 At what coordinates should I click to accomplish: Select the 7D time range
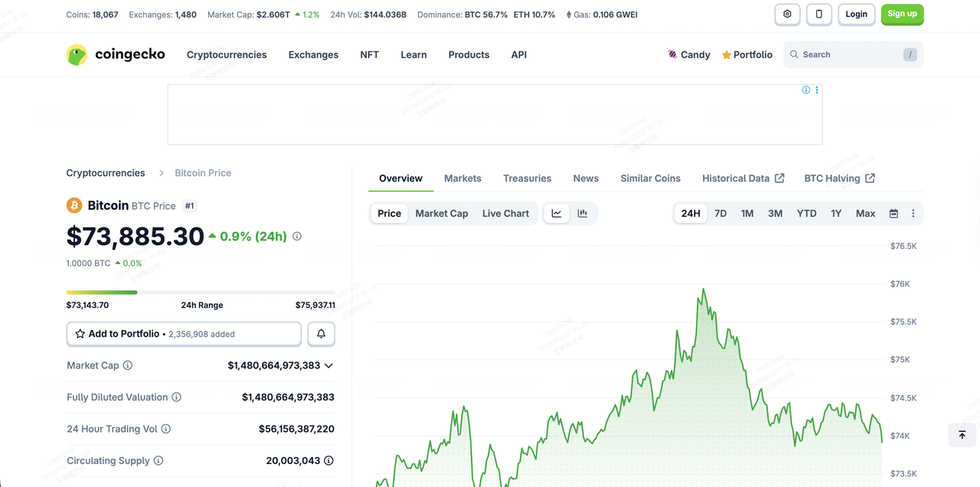click(x=720, y=214)
